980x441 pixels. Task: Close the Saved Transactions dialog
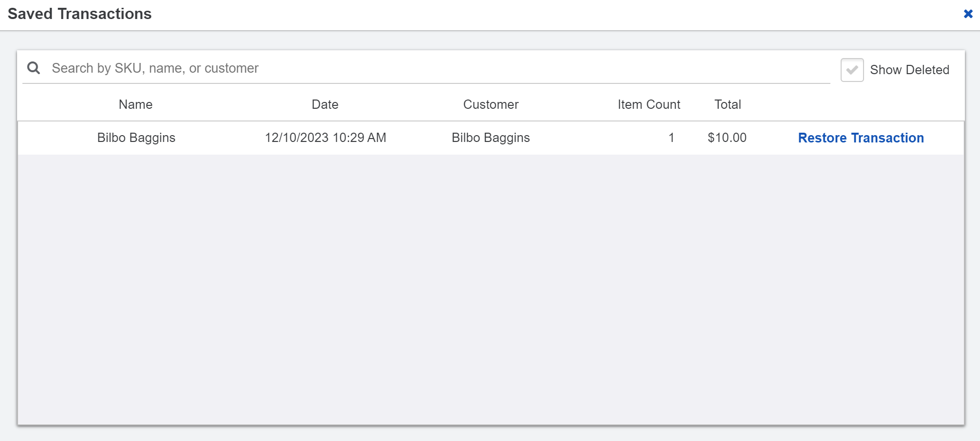(x=968, y=14)
